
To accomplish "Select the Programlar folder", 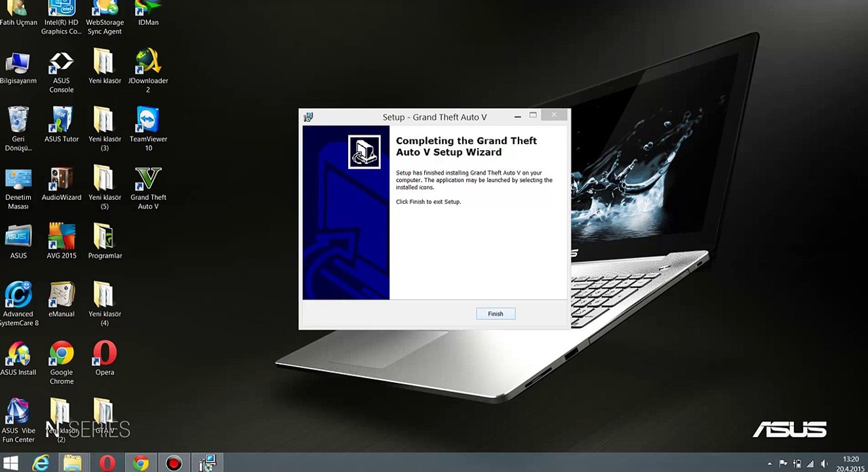I will [x=105, y=242].
